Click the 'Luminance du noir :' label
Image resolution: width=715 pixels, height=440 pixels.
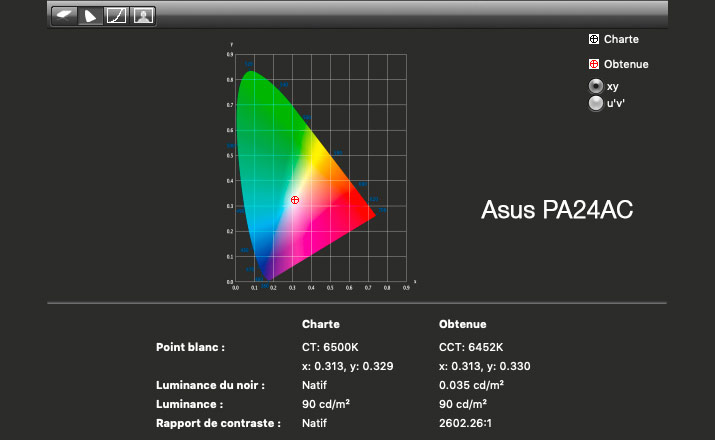coord(210,385)
